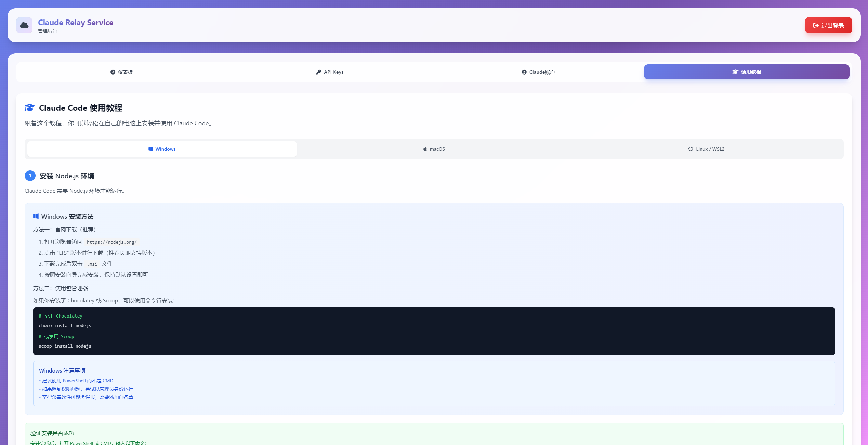Click the Windows icon beside 安装方法 heading

click(x=36, y=216)
